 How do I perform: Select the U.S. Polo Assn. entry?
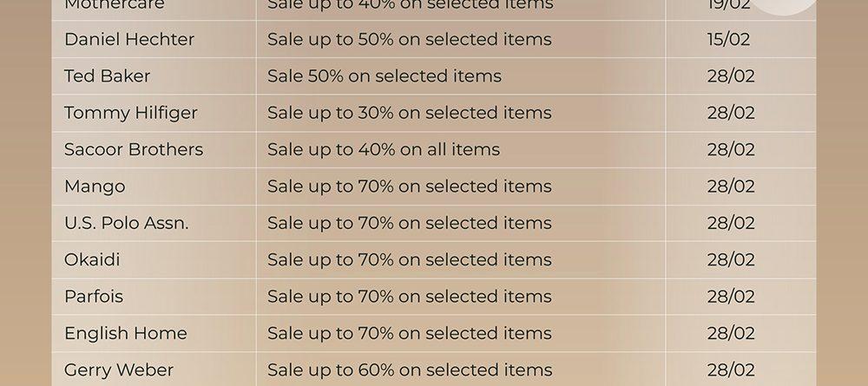[126, 223]
